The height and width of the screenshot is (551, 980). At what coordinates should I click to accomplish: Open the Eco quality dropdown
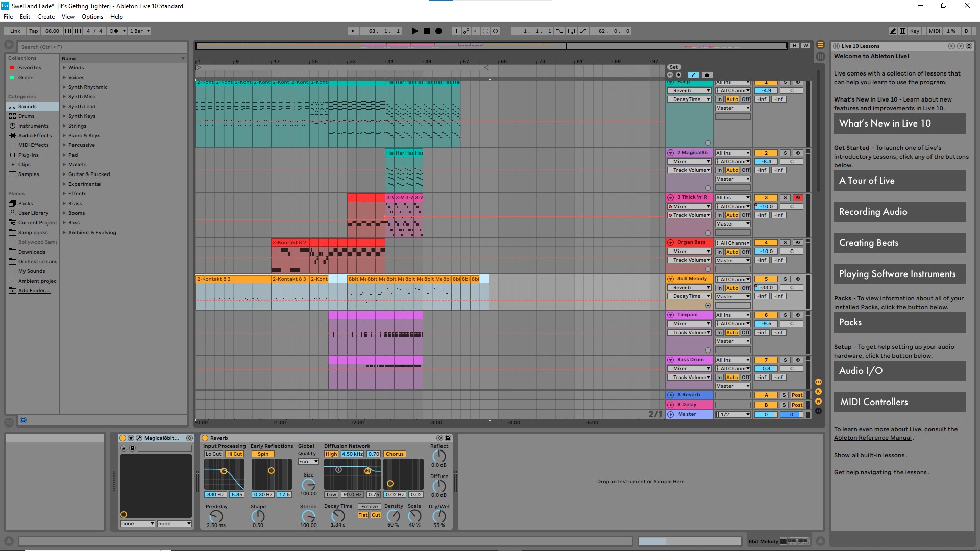pos(308,462)
